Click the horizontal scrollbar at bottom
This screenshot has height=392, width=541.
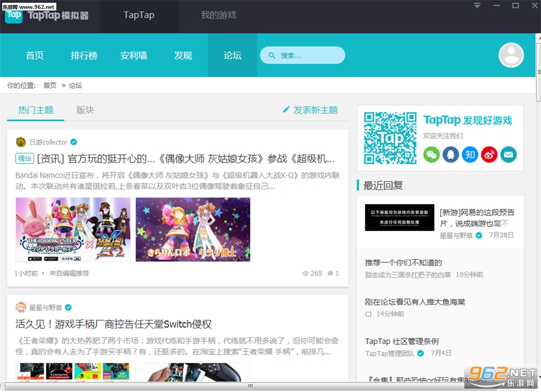(251, 386)
